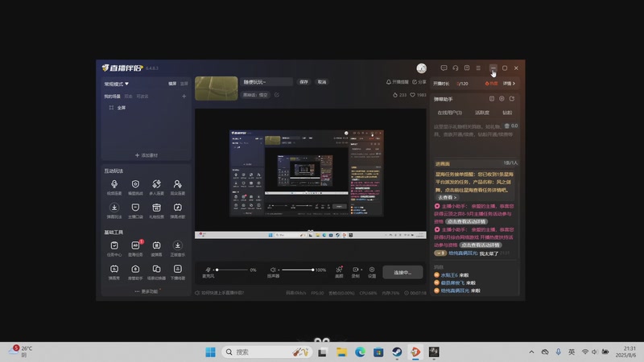Pop out the 弹幕助手 panel
Image resolution: width=644 pixels, height=362 pixels.
click(x=512, y=99)
